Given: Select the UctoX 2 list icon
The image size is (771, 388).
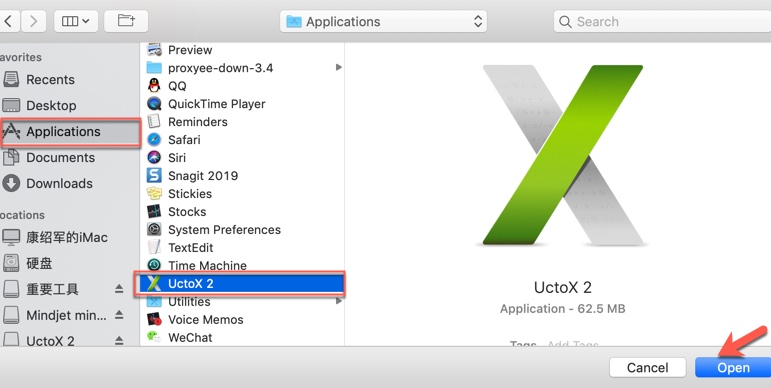Looking at the screenshot, I should click(x=154, y=284).
